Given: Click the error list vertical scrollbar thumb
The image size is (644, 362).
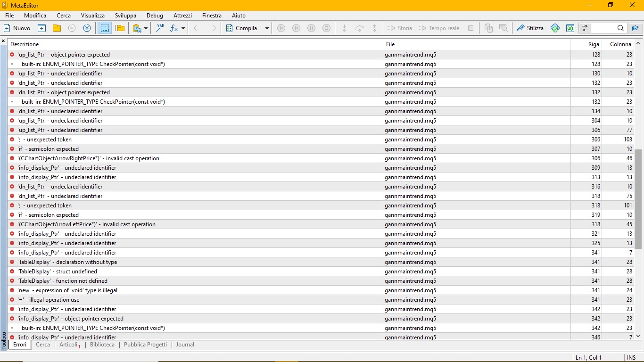Looking at the screenshot, I should pos(638,199).
